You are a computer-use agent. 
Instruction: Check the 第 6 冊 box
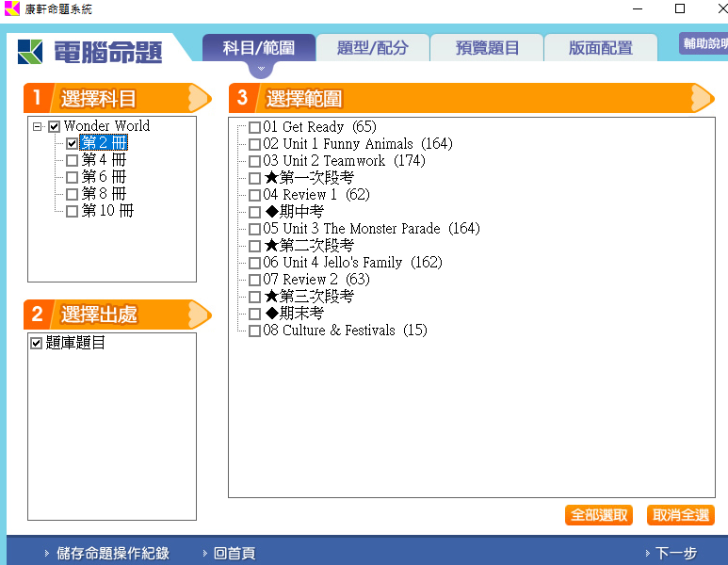tap(72, 177)
